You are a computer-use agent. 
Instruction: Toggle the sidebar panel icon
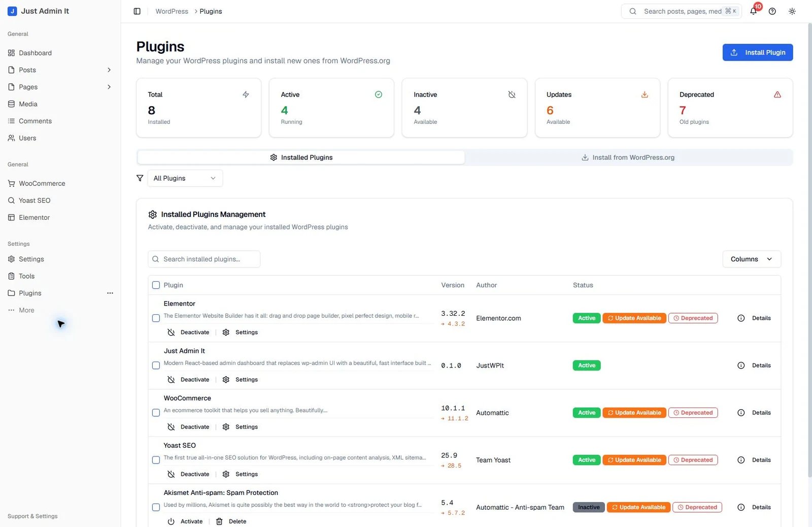click(137, 11)
